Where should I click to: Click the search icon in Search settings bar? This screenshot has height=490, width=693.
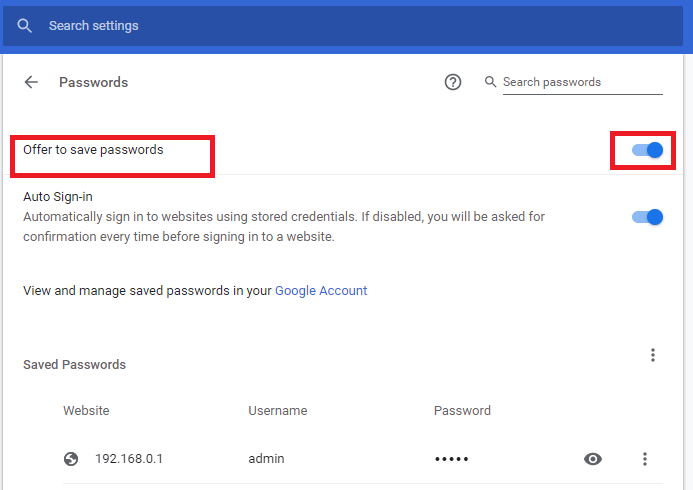[x=25, y=25]
